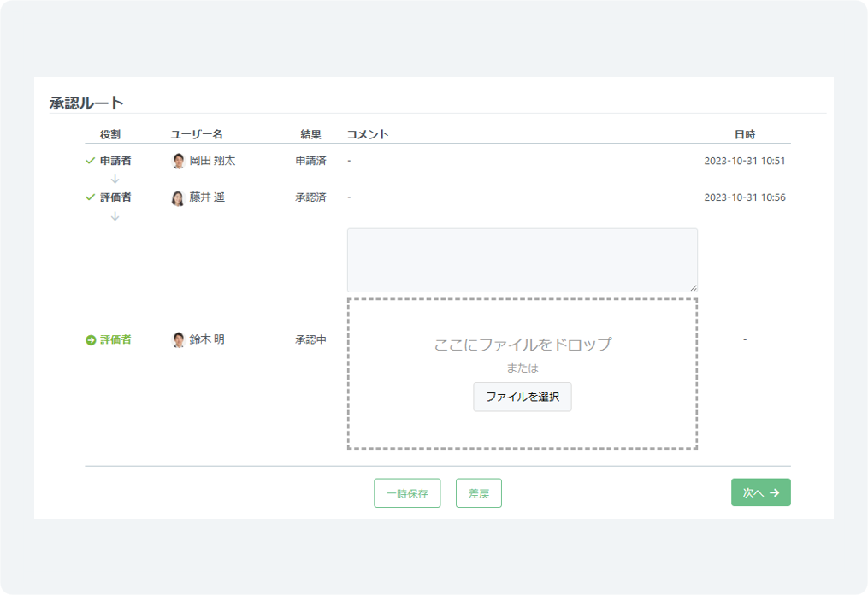Viewport: 868px width, 595px height.
Task: Proceed with the 次へ button
Action: coord(760,492)
